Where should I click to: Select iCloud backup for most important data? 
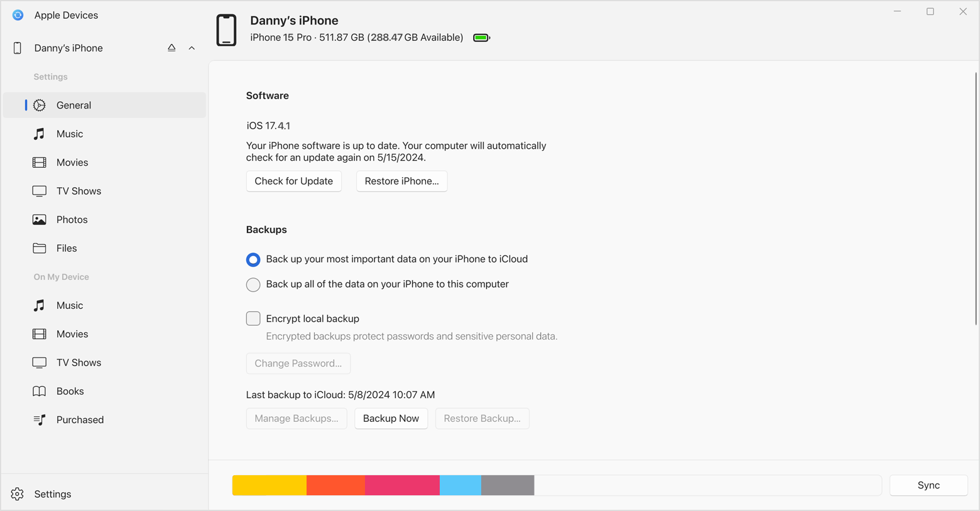(253, 259)
